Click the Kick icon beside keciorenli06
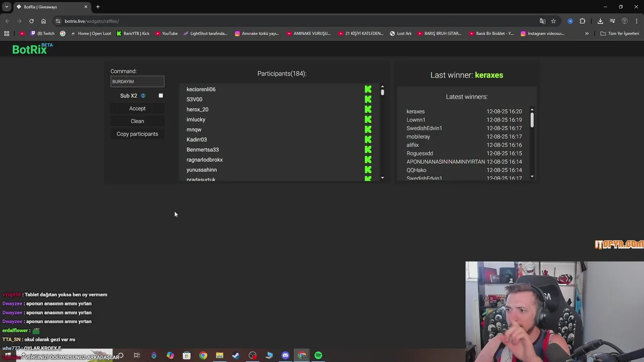 tap(368, 89)
